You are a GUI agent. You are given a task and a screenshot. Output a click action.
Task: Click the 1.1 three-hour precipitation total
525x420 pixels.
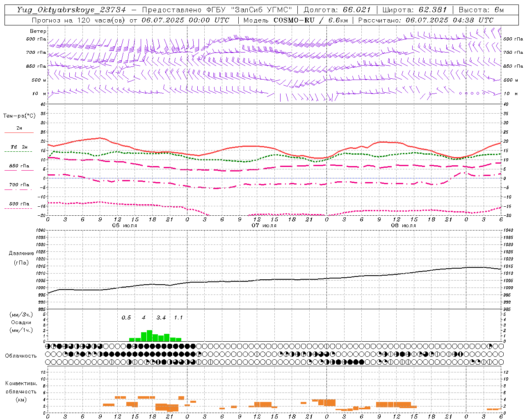point(178,317)
